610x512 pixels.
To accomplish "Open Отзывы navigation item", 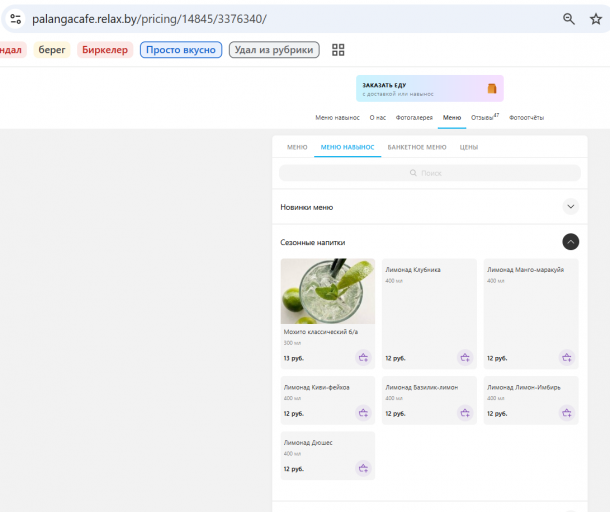I will (485, 117).
